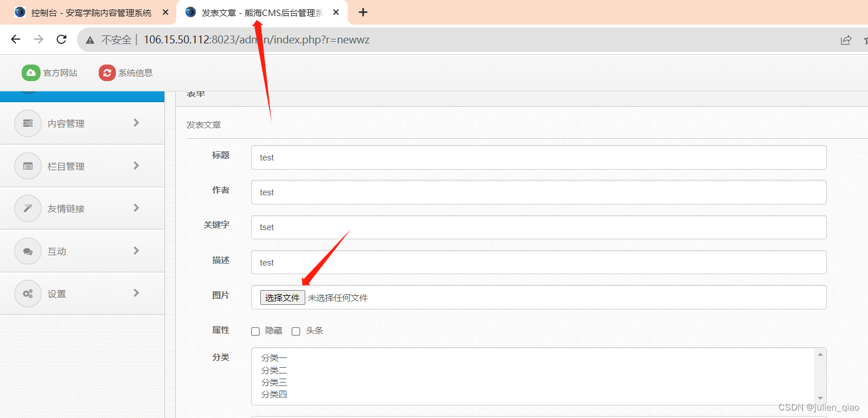The width and height of the screenshot is (868, 418).
Task: Toggle the 隐藏 checkbox
Action: (256, 331)
